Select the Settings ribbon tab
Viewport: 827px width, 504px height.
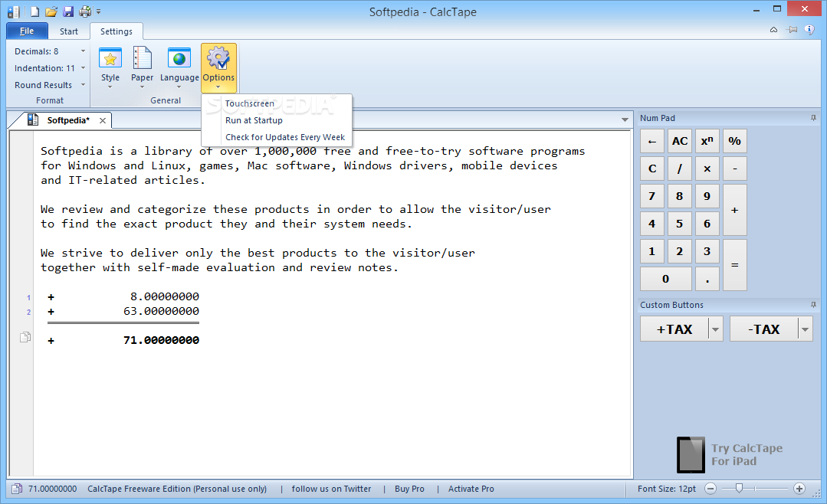(x=116, y=31)
